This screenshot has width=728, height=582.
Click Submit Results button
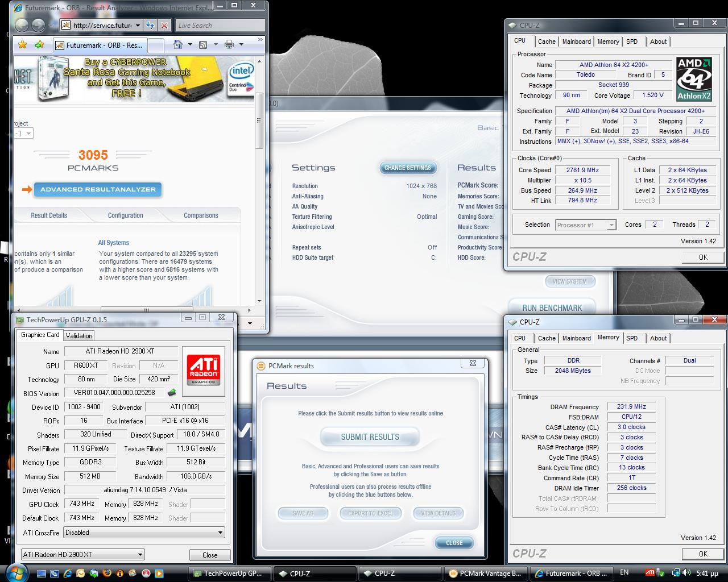coord(370,437)
